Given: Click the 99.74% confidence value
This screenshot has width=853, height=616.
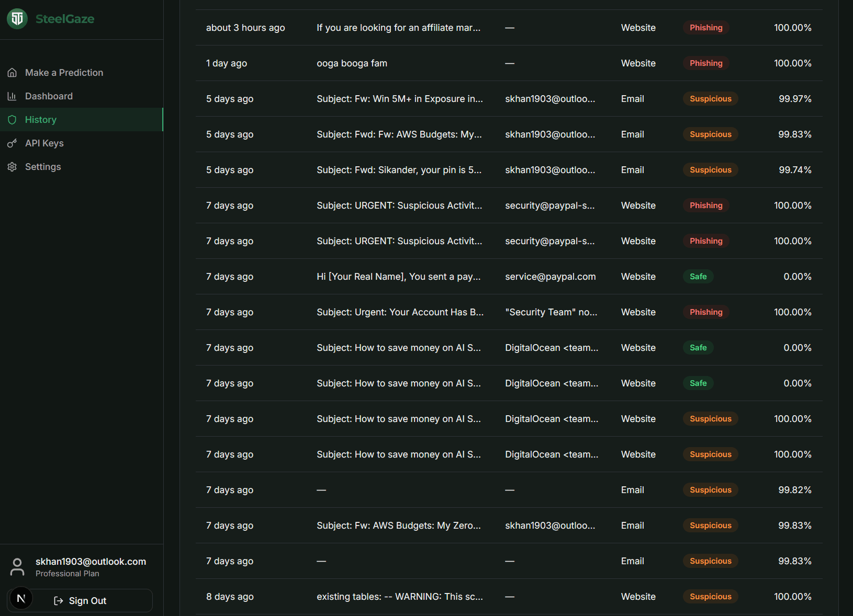Looking at the screenshot, I should point(795,170).
